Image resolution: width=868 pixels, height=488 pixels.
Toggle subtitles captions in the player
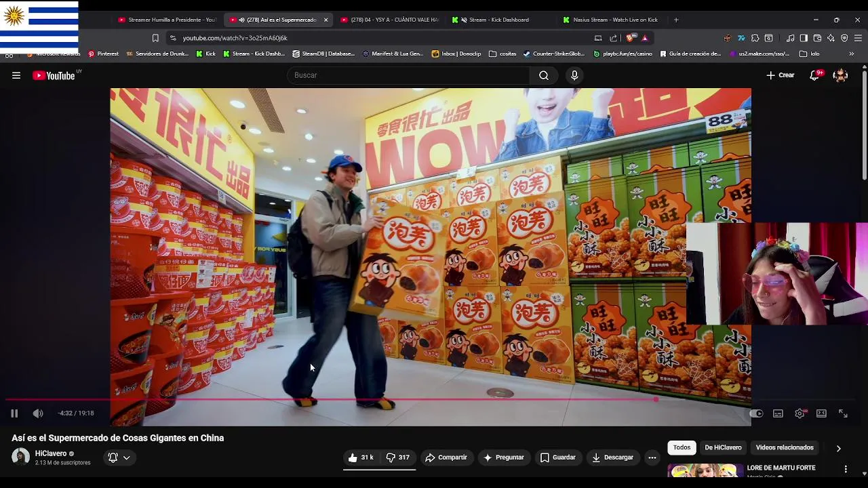tap(778, 413)
